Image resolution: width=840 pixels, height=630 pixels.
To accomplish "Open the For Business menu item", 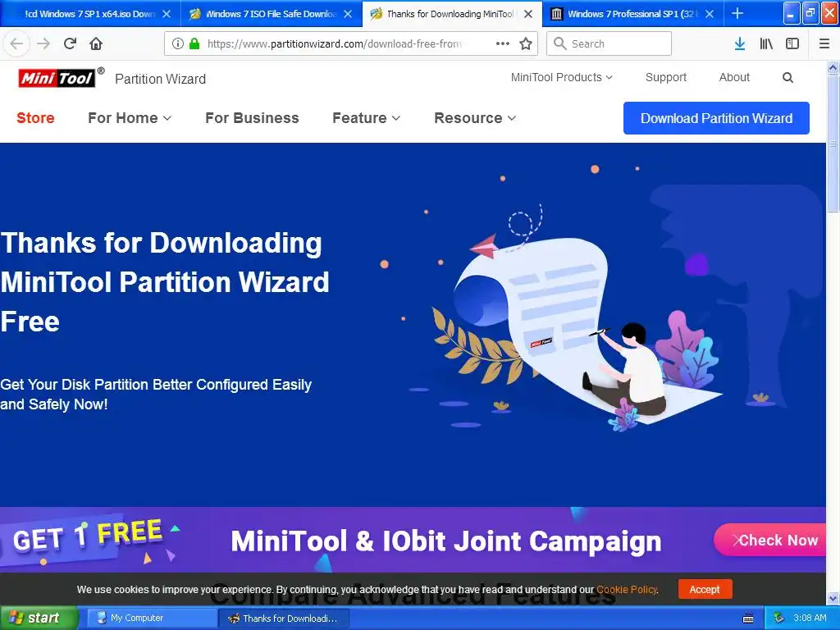I will point(252,118).
